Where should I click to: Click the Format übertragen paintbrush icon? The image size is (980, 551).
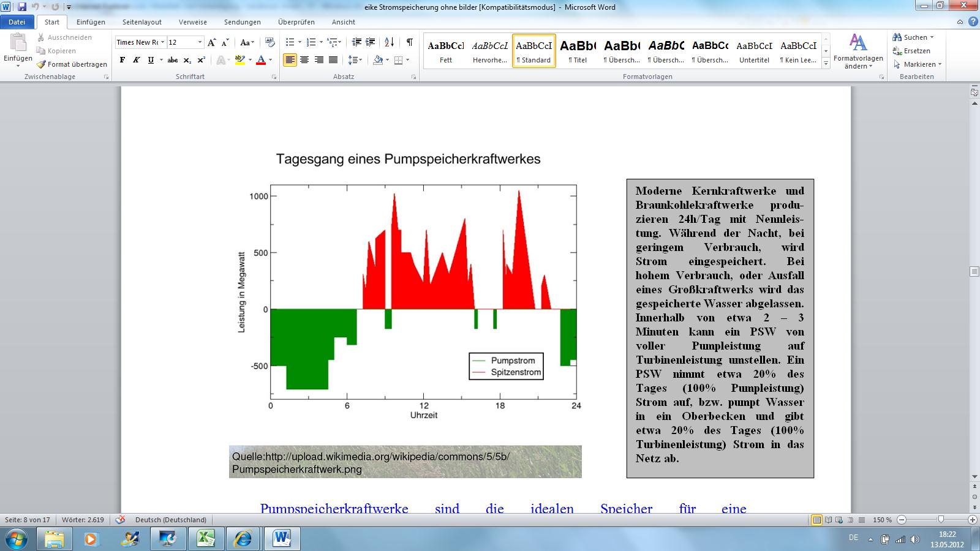pyautogui.click(x=42, y=64)
